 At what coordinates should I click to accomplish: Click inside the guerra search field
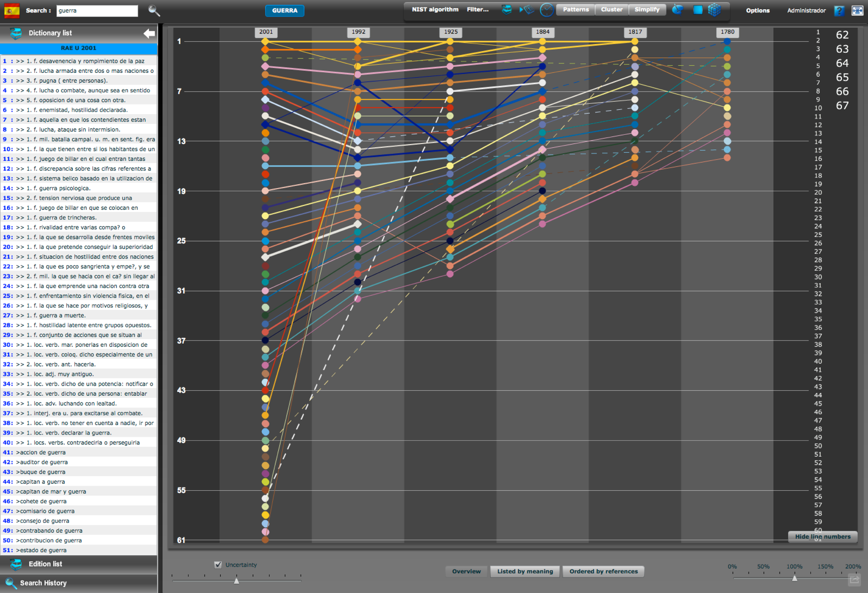coord(97,11)
